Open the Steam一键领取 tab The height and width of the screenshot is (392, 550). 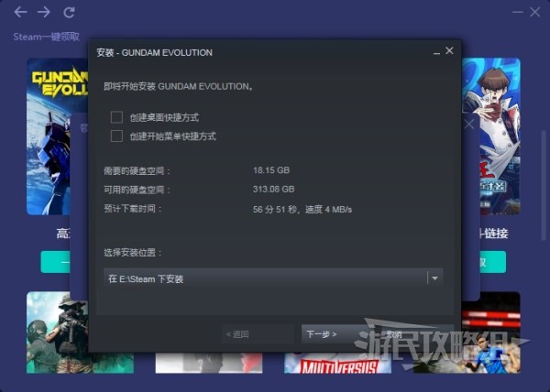pyautogui.click(x=47, y=37)
